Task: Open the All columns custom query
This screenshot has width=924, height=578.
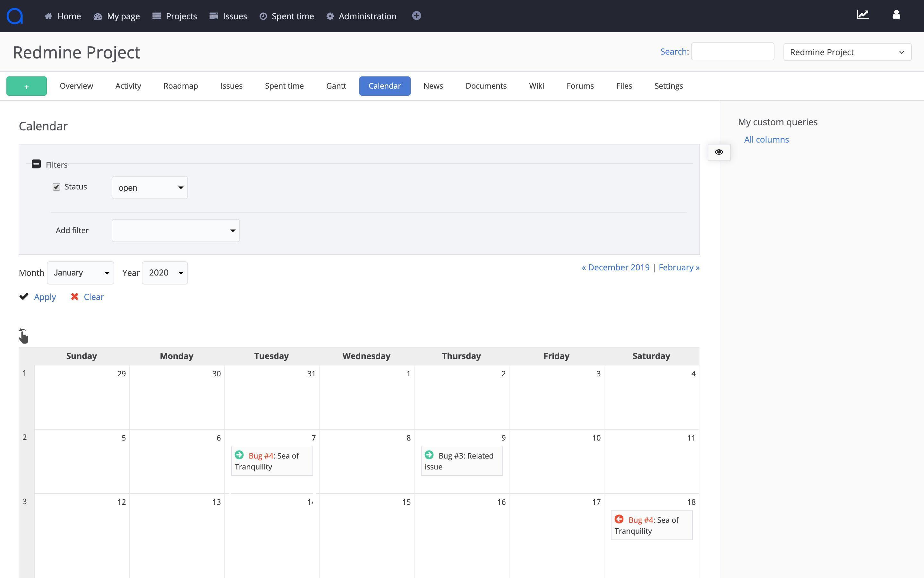Action: 766,140
